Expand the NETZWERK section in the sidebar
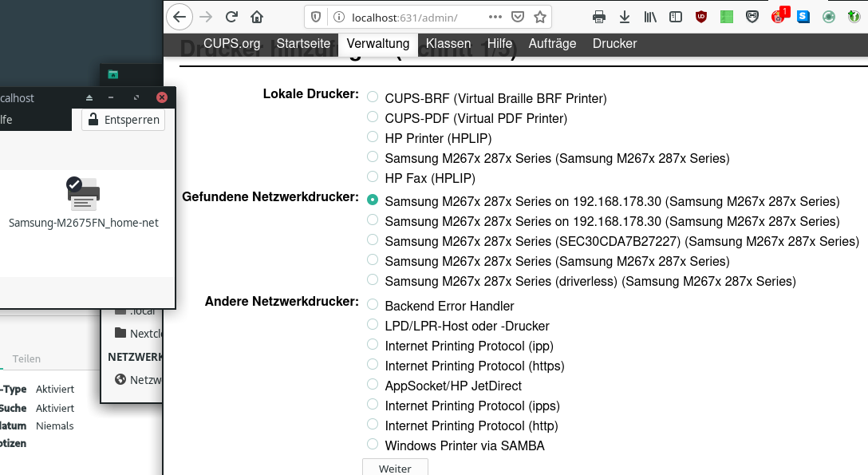The width and height of the screenshot is (868, 475). (x=135, y=357)
